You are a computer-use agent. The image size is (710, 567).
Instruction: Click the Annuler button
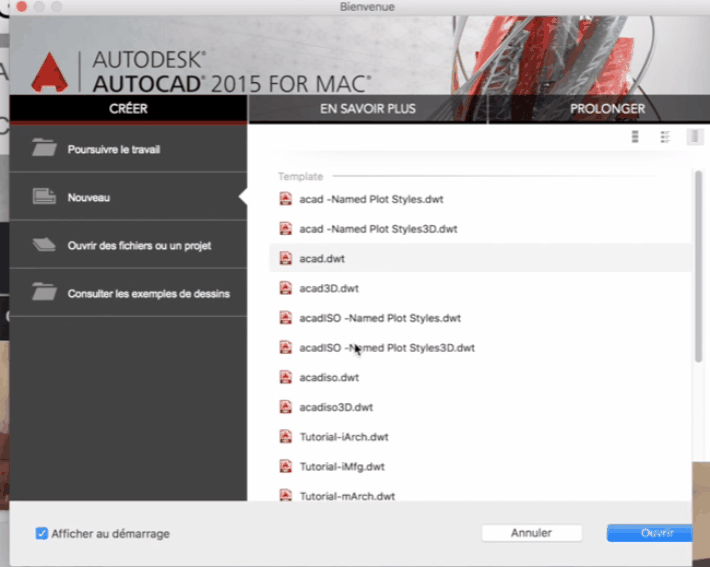pos(532,533)
